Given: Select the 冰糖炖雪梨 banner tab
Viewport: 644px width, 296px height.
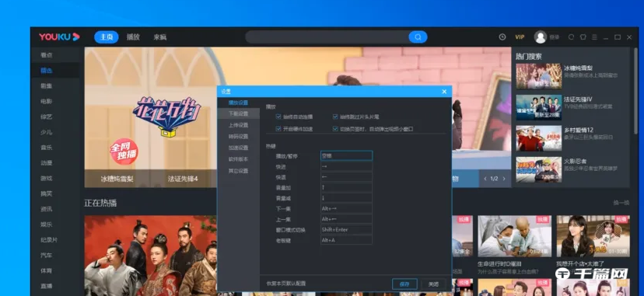Looking at the screenshot, I should pos(117,179).
